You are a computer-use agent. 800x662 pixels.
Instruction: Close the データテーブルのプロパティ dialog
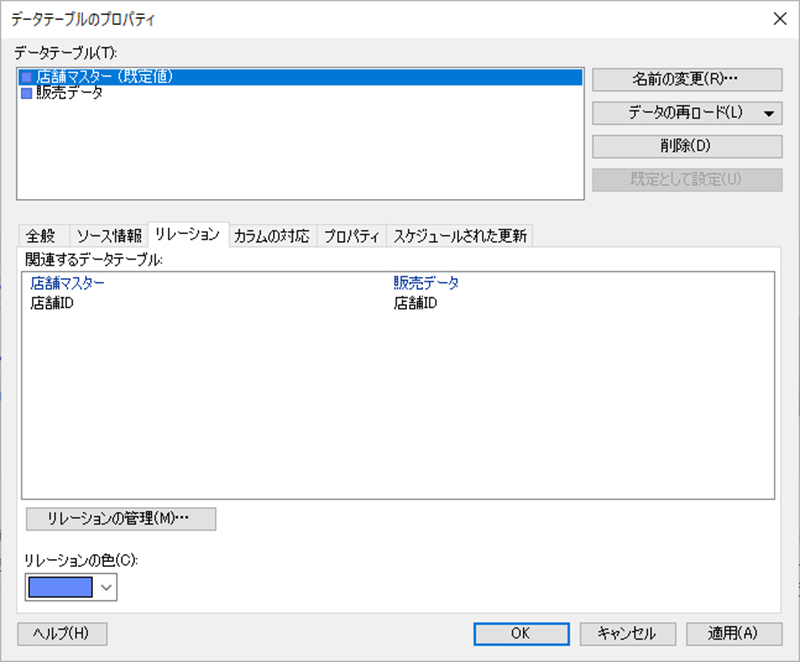780,19
